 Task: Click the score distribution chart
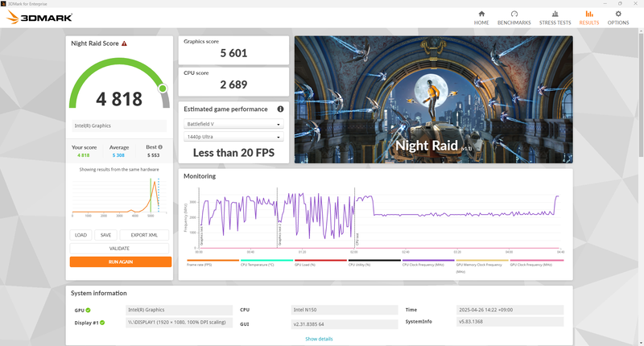pyautogui.click(x=119, y=196)
